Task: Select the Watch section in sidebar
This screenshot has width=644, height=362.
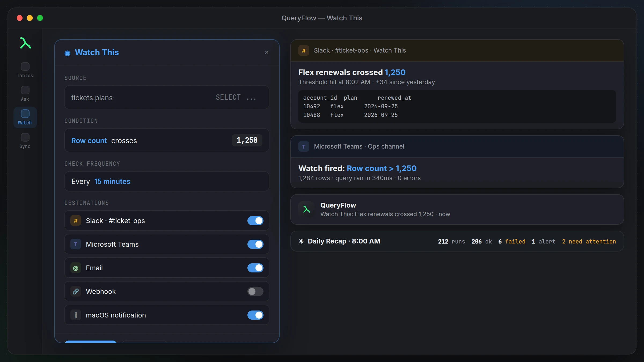Action: click(25, 117)
